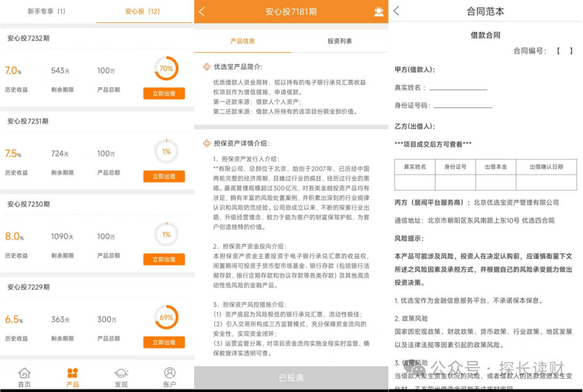Click the 真实姓名 blank line
The height and width of the screenshot is (392, 583).
458,88
